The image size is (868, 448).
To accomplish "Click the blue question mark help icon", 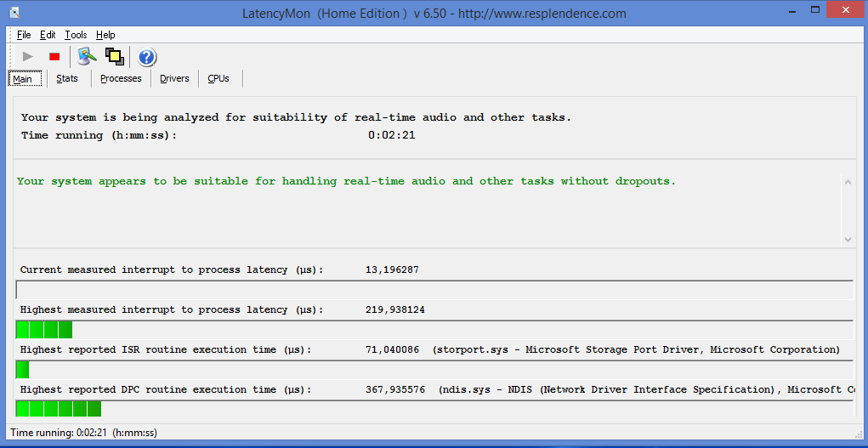I will click(x=147, y=57).
